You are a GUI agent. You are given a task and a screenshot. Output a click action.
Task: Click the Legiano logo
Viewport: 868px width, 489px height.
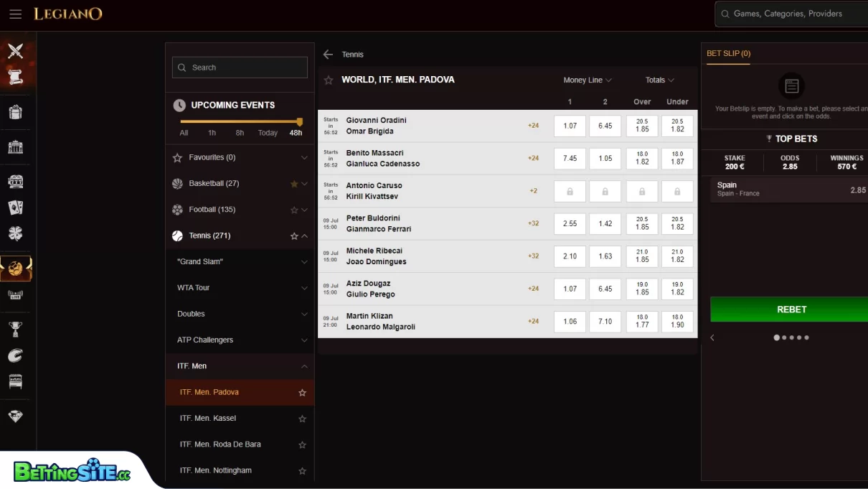pos(68,14)
